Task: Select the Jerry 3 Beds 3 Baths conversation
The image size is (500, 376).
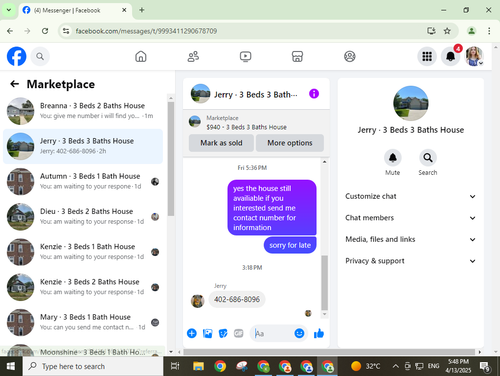Action: 83,146
